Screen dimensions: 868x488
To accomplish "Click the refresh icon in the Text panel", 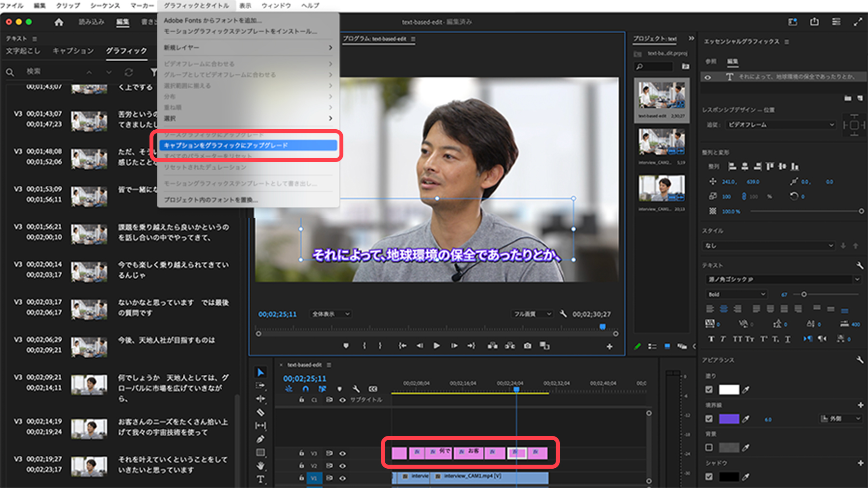I will tap(128, 72).
